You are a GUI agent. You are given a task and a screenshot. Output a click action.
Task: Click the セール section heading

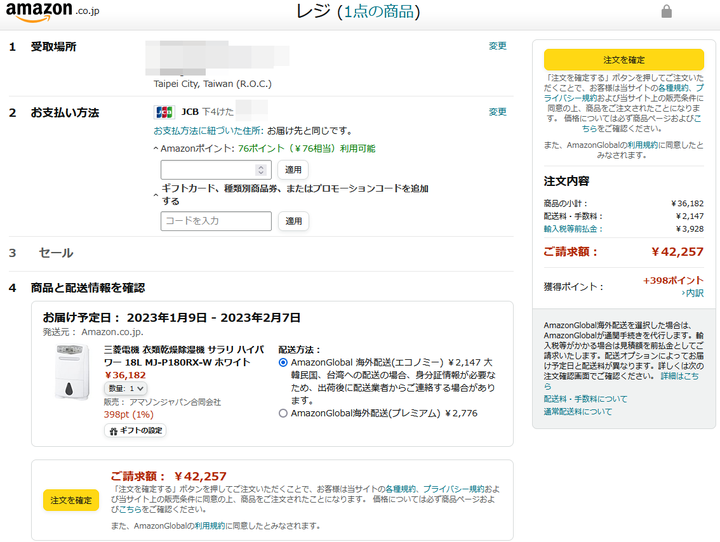pos(56,253)
